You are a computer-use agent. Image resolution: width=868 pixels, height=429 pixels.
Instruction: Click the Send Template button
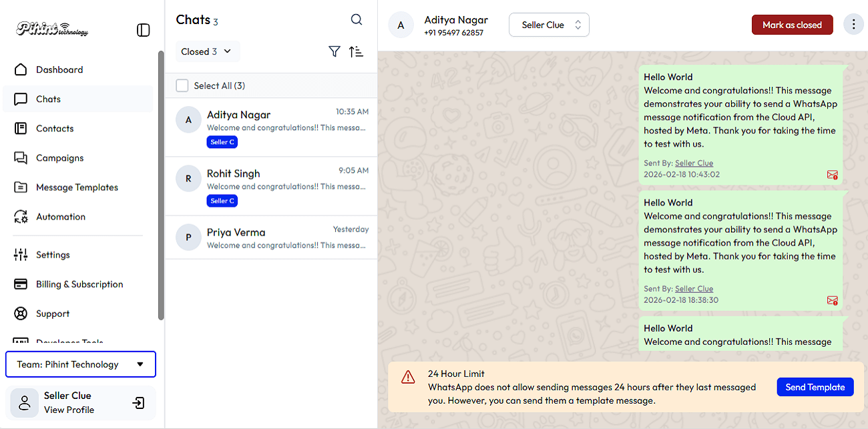(815, 387)
